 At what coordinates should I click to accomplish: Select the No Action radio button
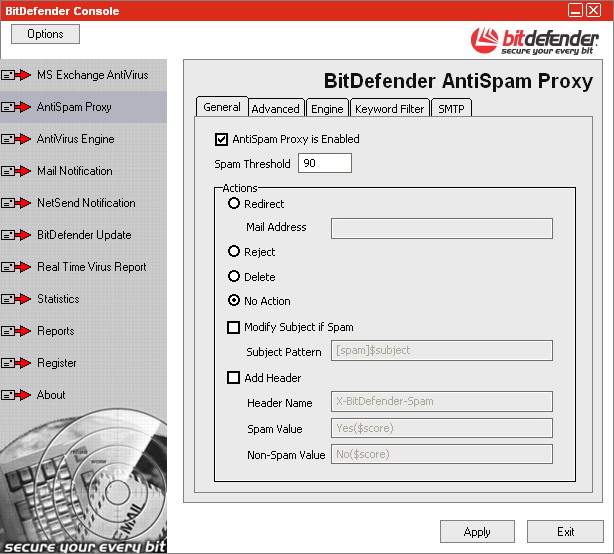pos(234,300)
